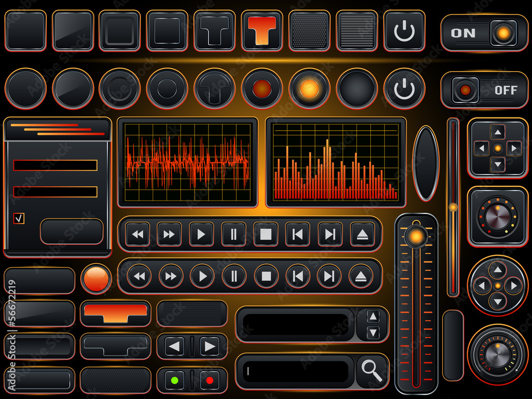Click the rotary dial in the round housing
Image resolution: width=532 pixels, height=399 pixels.
(498, 354)
